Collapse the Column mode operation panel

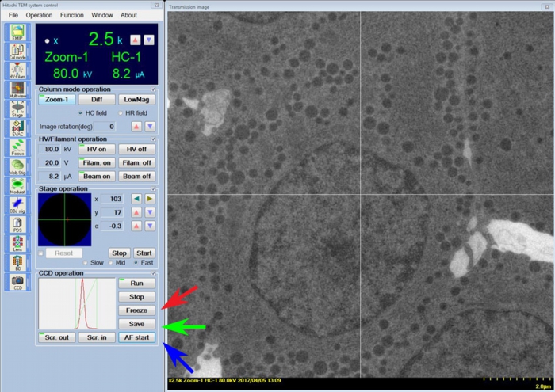(x=155, y=89)
